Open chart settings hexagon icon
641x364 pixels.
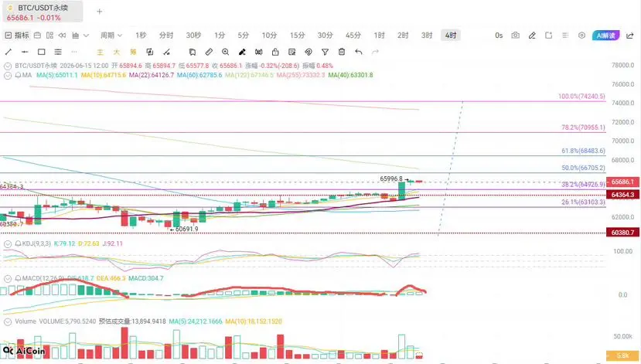(x=581, y=36)
